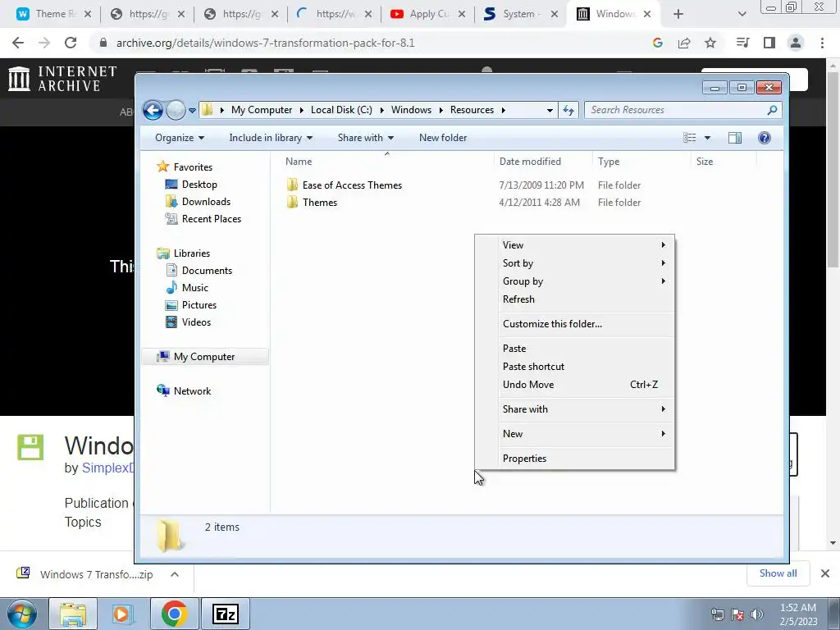Screen dimensions: 840x630
Task: Open the view options dropdown arrow
Action: [707, 138]
